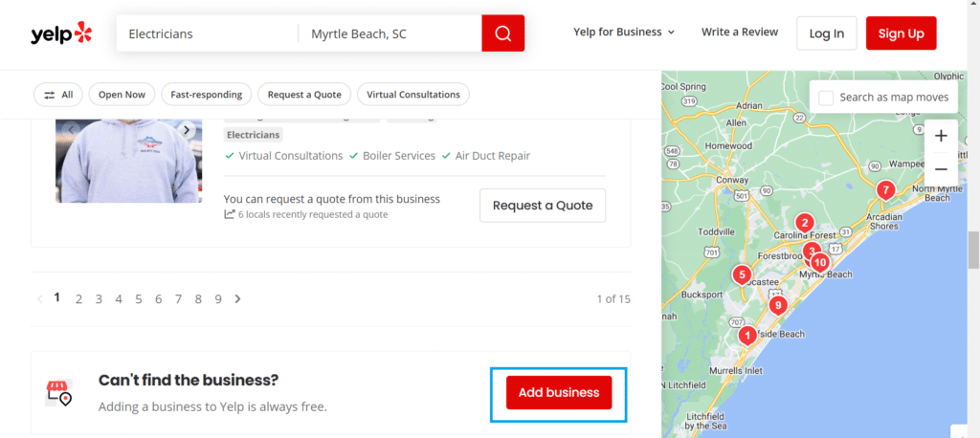Select map pin number 5
Screen dimensions: 980x438
(x=742, y=274)
